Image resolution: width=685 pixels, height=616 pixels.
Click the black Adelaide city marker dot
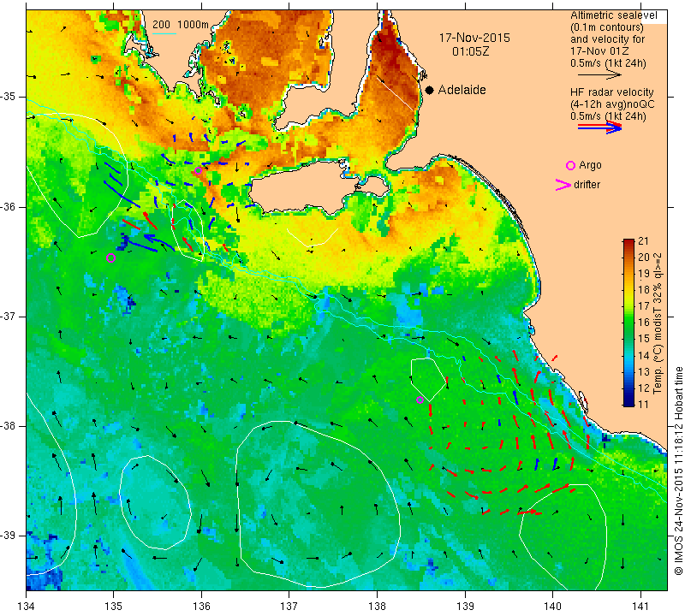(x=430, y=90)
